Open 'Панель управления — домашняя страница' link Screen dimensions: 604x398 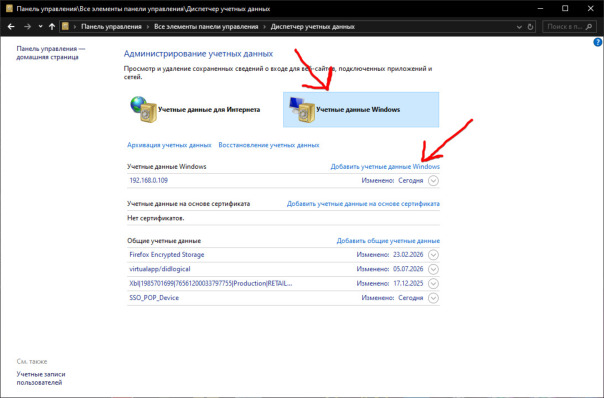click(51, 53)
